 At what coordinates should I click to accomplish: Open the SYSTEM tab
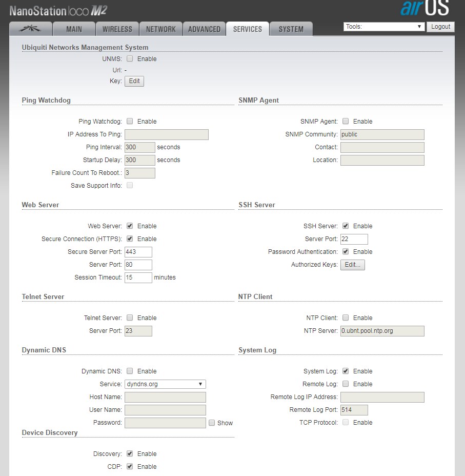(x=291, y=29)
